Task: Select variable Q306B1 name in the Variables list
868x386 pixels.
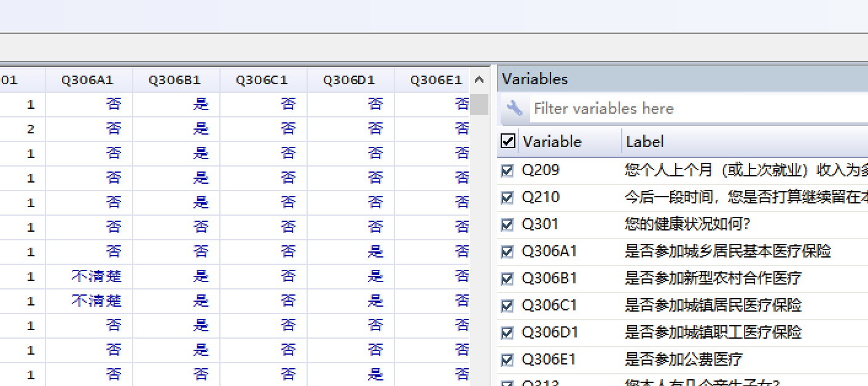Action: click(549, 278)
